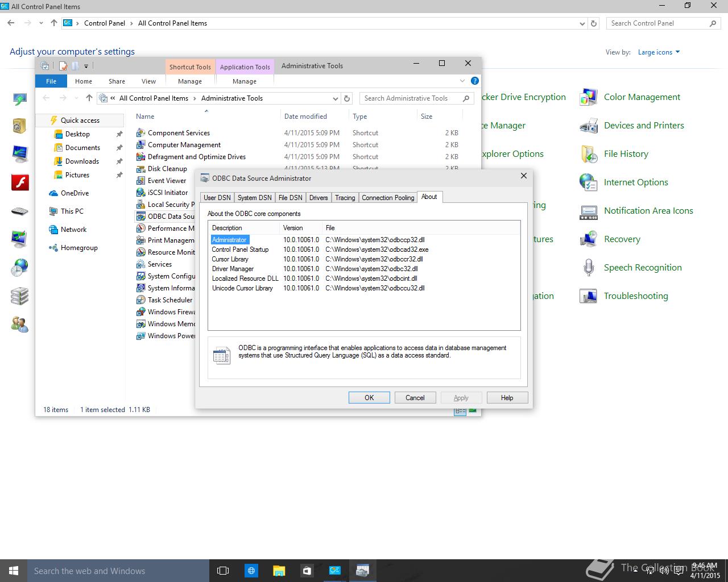The height and width of the screenshot is (582, 728).
Task: Click the Search Control Panel field
Action: (x=663, y=23)
